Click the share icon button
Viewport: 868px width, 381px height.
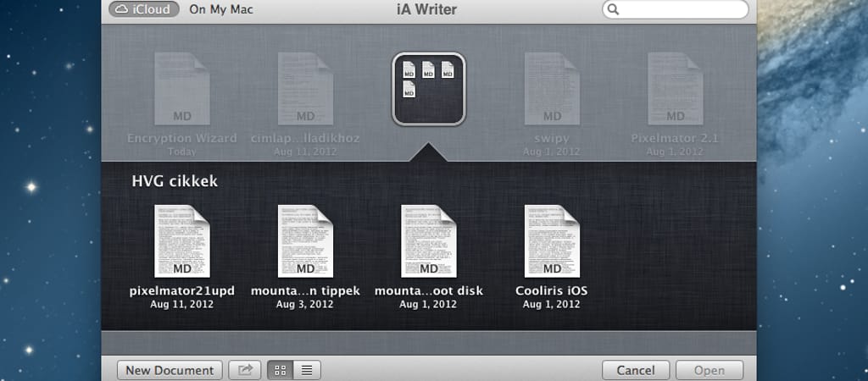click(246, 370)
